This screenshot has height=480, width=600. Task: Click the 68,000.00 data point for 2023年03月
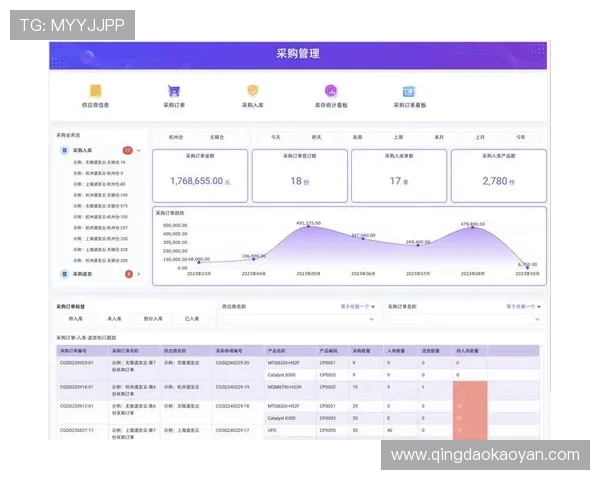[199, 262]
